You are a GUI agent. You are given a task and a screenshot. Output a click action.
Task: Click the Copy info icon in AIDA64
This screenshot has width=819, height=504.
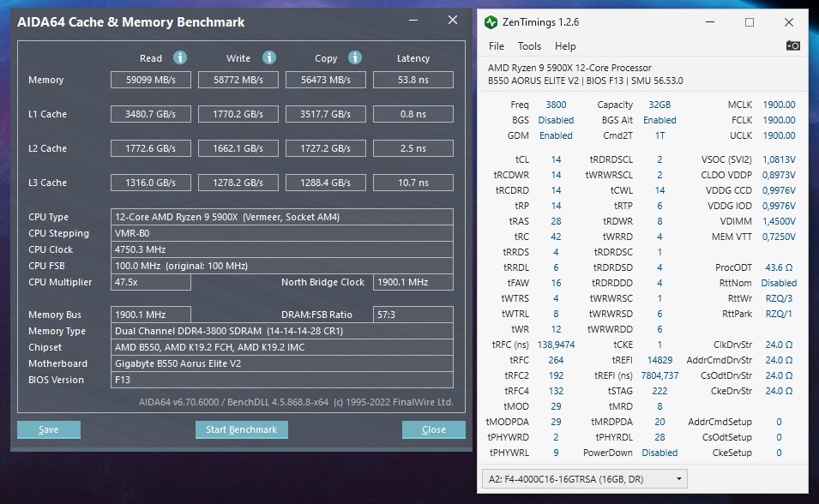[355, 57]
